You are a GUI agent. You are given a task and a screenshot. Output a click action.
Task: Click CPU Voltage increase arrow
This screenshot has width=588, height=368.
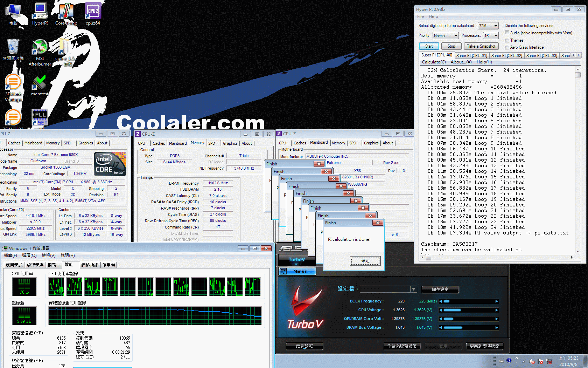[497, 310]
